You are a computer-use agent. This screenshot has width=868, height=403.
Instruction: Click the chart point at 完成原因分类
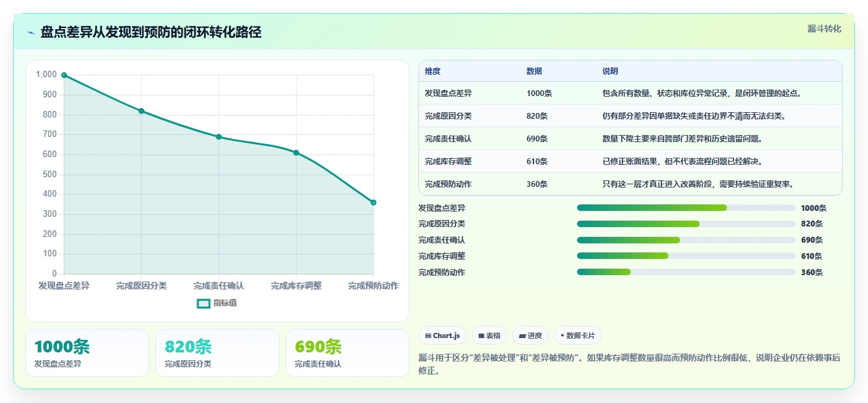coord(141,111)
